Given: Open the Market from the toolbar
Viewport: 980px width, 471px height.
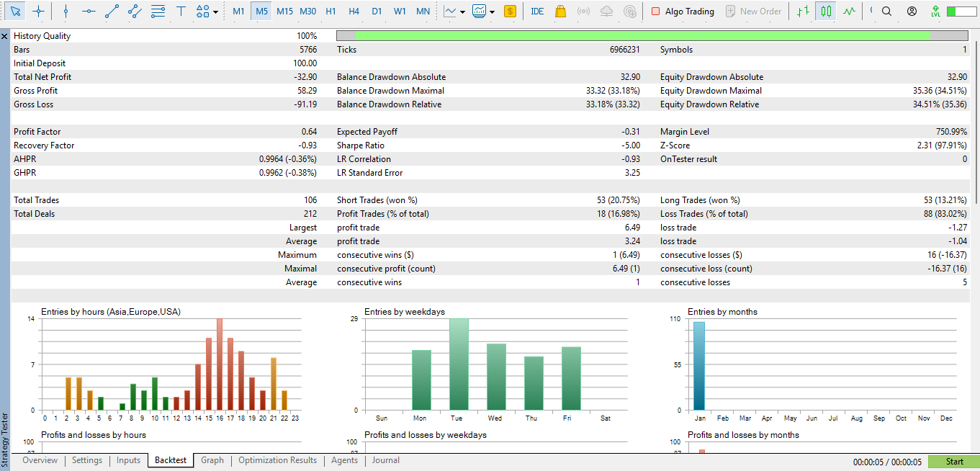Looking at the screenshot, I should click(560, 11).
